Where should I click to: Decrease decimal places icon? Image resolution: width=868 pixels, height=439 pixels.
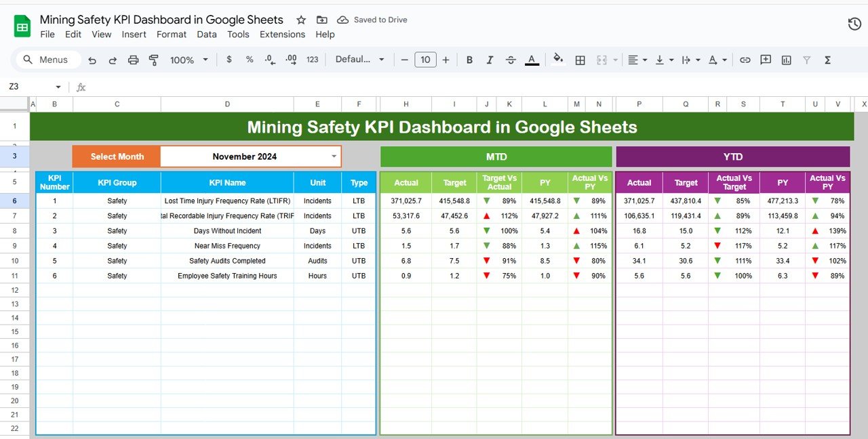271,60
